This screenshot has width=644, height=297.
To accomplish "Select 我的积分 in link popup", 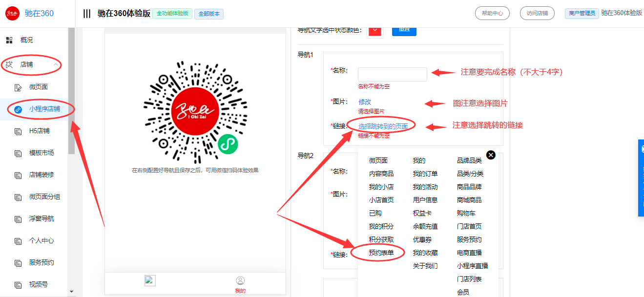I will tap(381, 226).
